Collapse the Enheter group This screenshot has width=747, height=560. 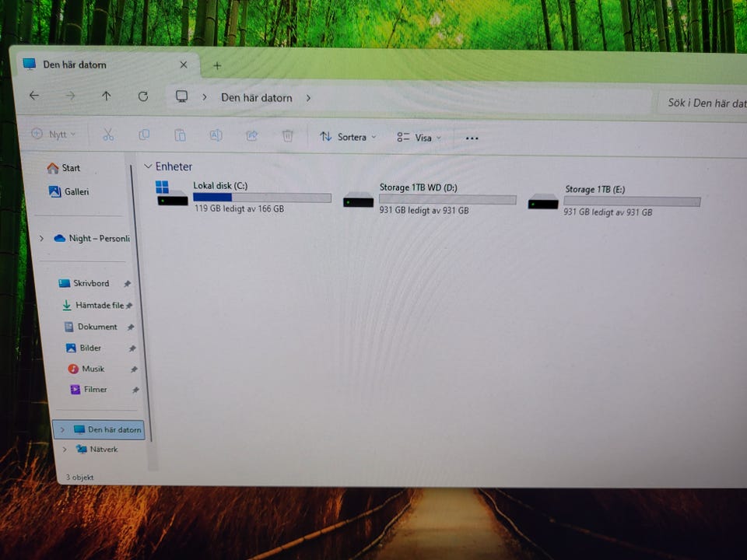coord(148,166)
